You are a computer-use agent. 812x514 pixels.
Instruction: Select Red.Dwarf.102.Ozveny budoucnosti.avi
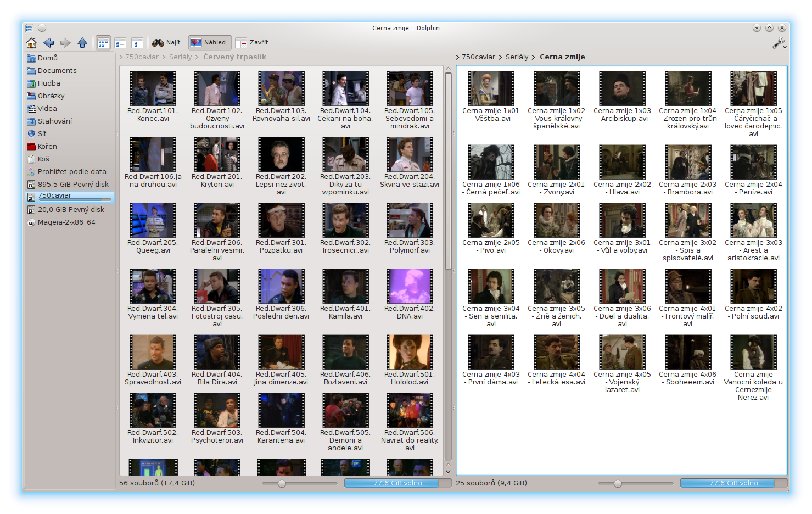pos(217,88)
